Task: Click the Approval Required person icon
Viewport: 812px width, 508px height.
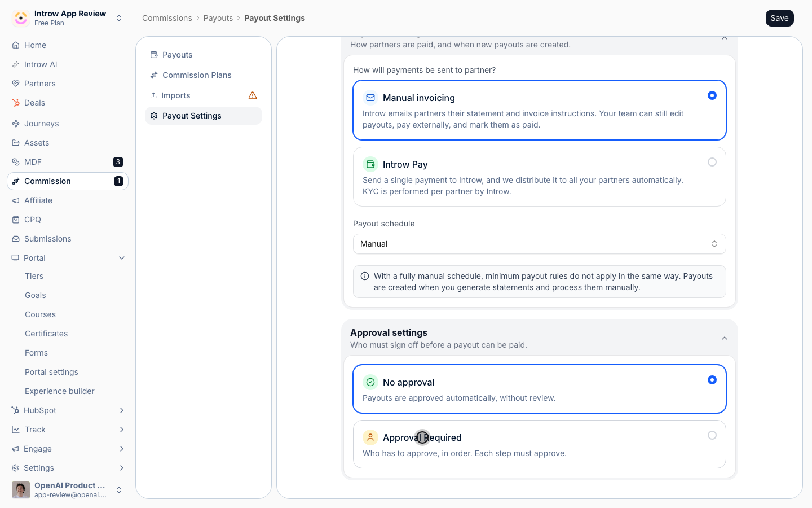Action: (370, 437)
